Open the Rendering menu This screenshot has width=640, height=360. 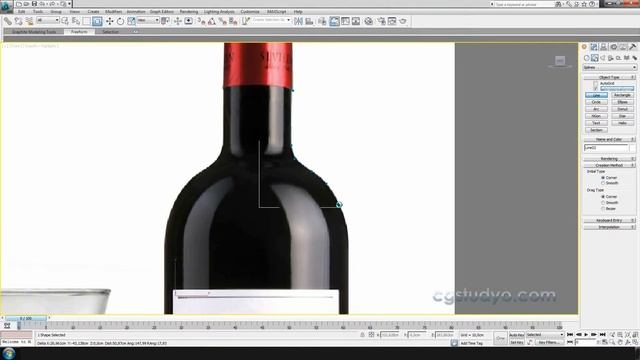tap(189, 12)
